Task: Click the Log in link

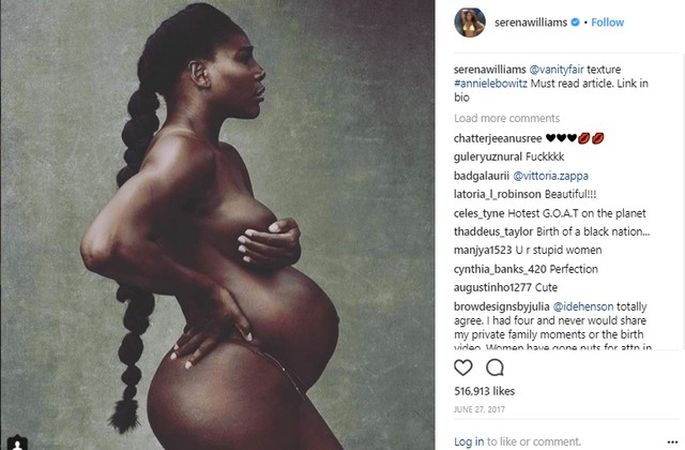Action: [469, 442]
